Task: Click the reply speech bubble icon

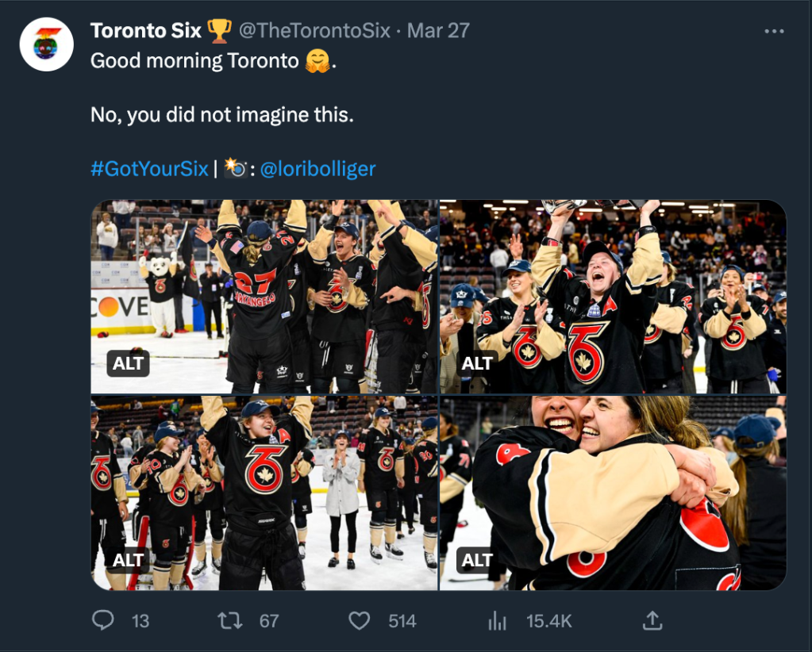Action: coord(103,620)
